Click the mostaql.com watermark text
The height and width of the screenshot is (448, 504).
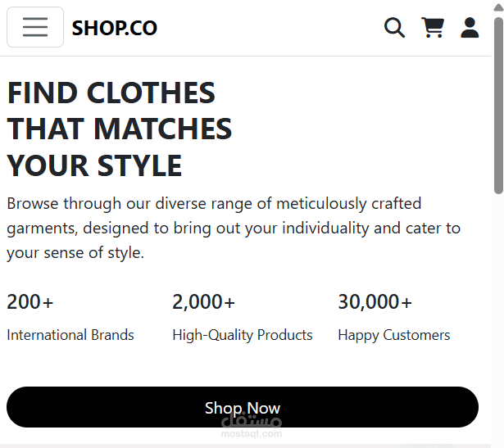point(252,434)
